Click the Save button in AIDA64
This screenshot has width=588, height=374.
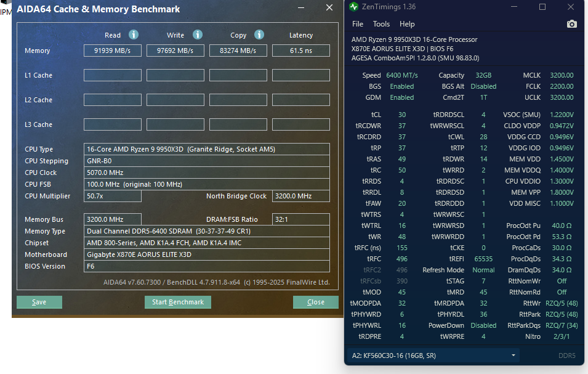pos(39,302)
